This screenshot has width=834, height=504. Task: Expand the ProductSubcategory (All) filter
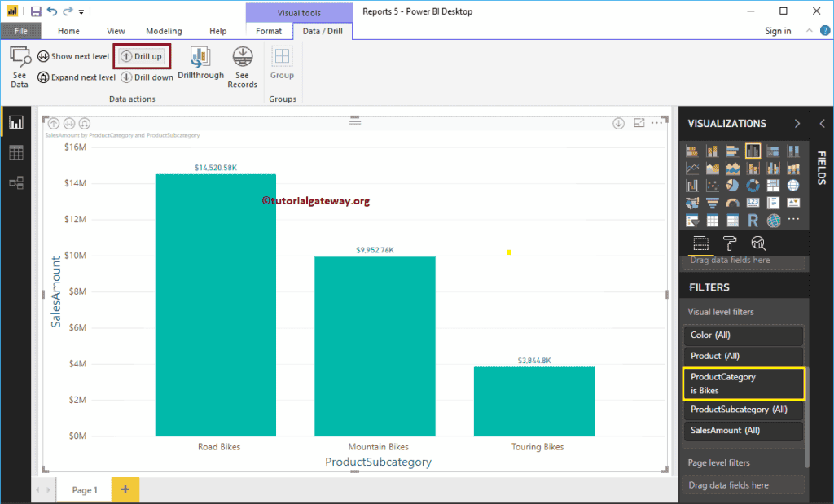[743, 410]
